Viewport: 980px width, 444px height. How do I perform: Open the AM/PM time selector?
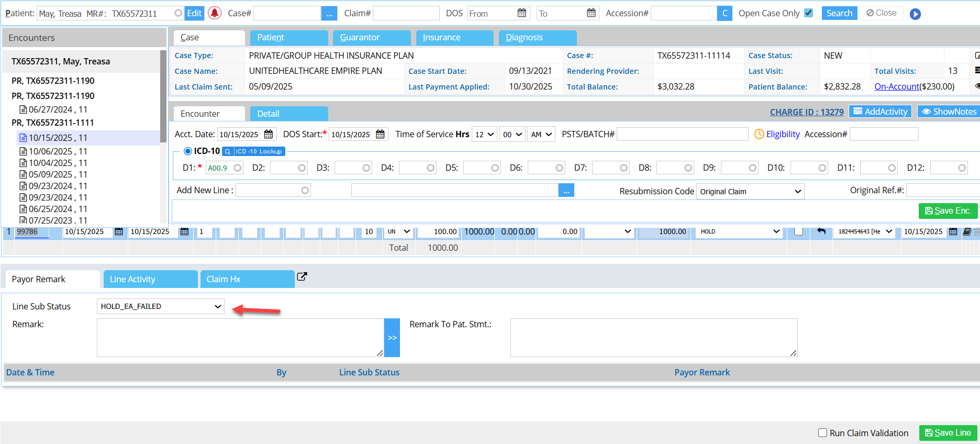tap(541, 135)
